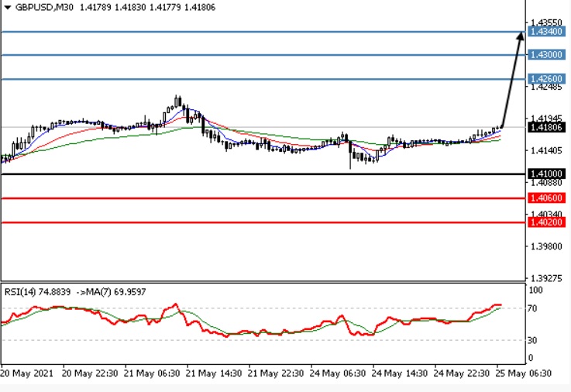Select the 1.39800 price axis value
Screen dimensions: 571x392
pos(547,246)
